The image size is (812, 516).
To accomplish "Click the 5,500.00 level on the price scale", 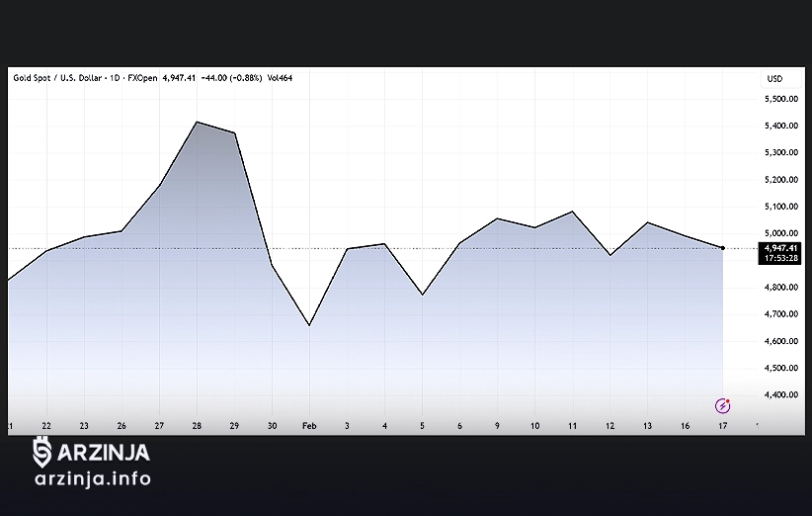I will pyautogui.click(x=780, y=99).
